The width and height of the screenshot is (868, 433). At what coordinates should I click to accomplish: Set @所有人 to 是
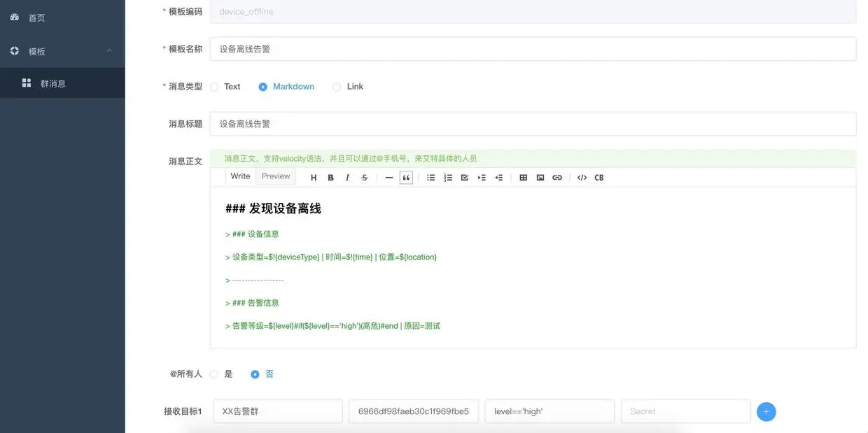221,374
